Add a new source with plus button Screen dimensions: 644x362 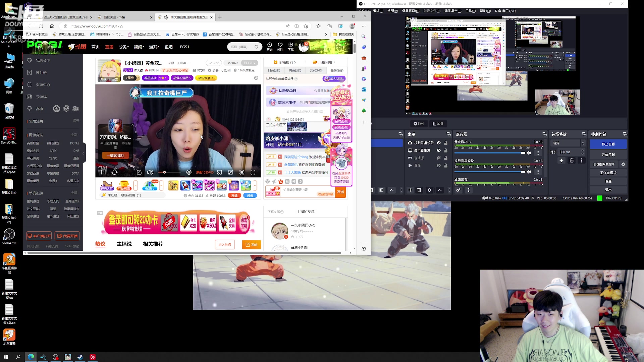coord(410,190)
